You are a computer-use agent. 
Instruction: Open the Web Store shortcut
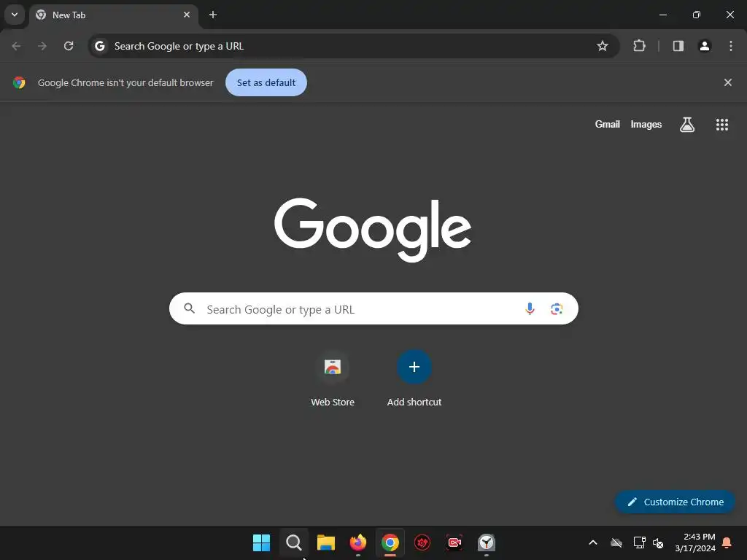click(x=333, y=378)
